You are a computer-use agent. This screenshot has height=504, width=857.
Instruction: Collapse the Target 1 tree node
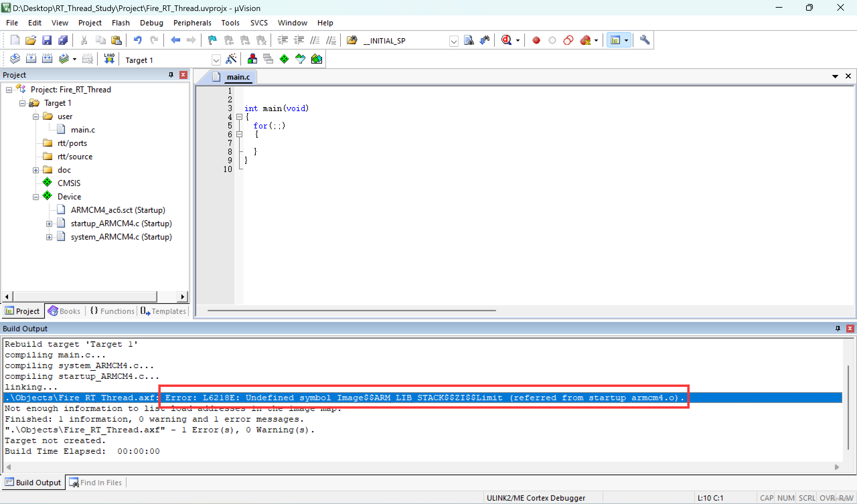(x=22, y=103)
